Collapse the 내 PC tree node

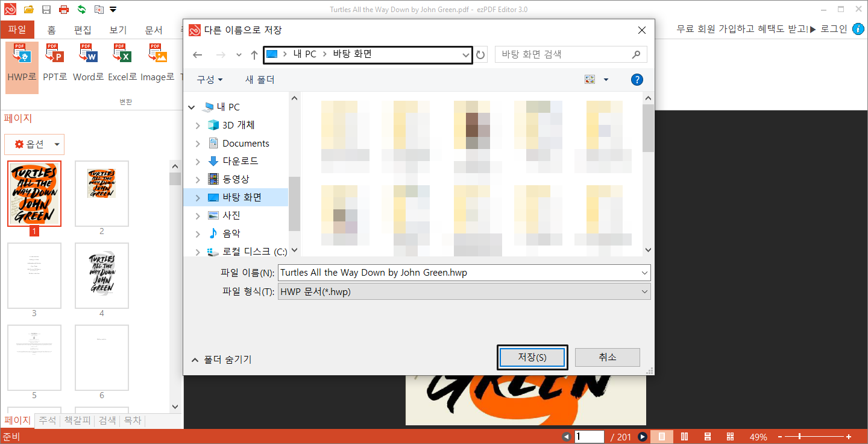point(192,107)
